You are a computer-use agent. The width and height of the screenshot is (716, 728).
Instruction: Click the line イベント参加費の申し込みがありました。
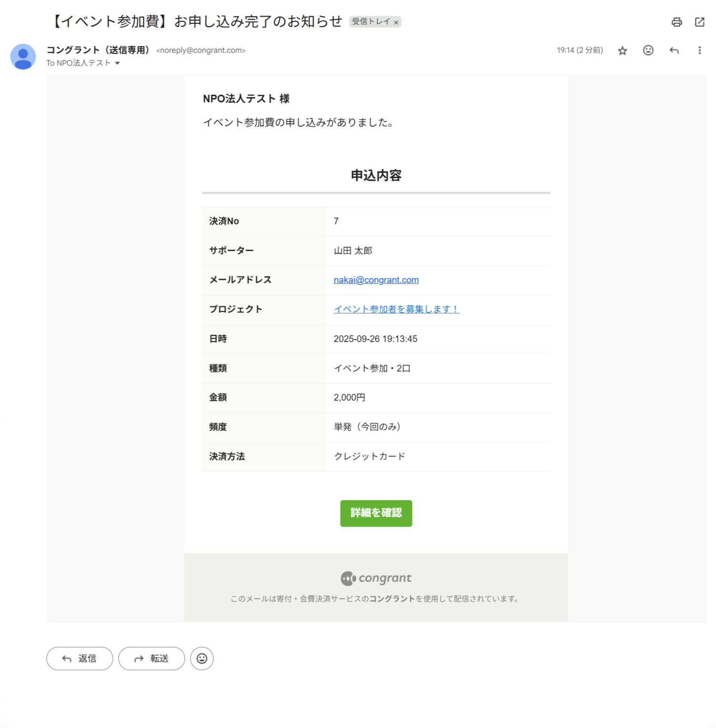(300, 122)
